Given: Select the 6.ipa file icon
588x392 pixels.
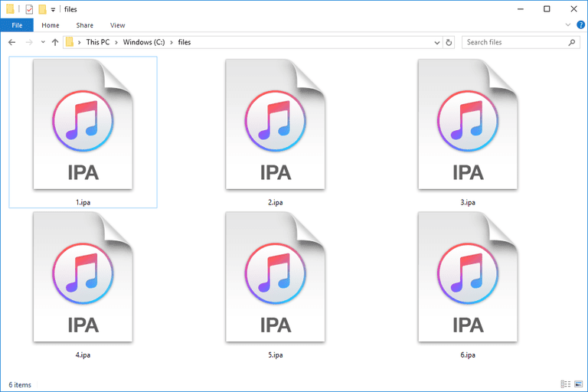Looking at the screenshot, I should [x=468, y=277].
